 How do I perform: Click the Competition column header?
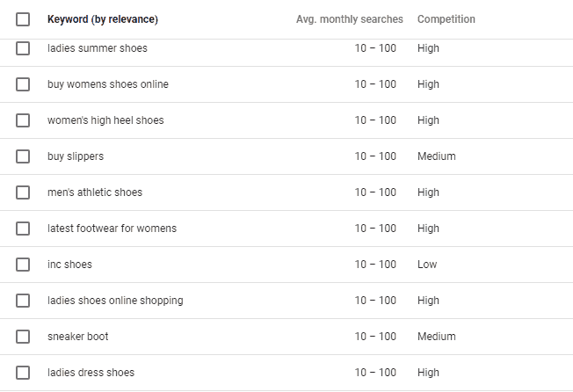[x=446, y=19]
